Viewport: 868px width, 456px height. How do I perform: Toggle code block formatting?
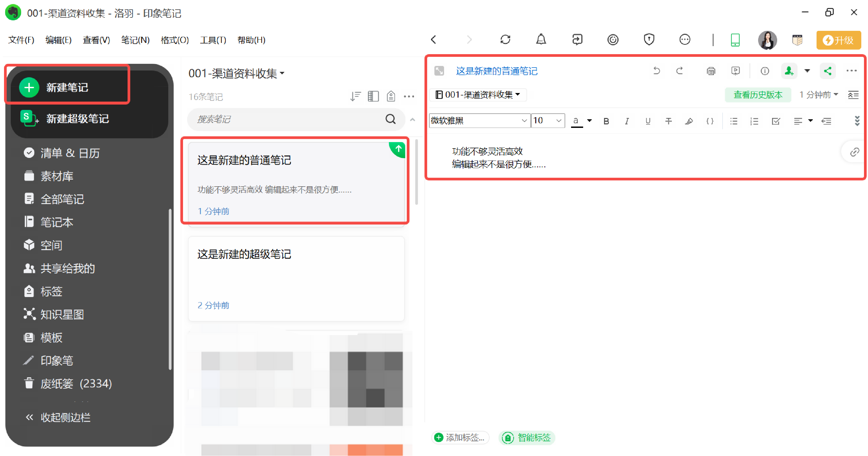pyautogui.click(x=710, y=121)
